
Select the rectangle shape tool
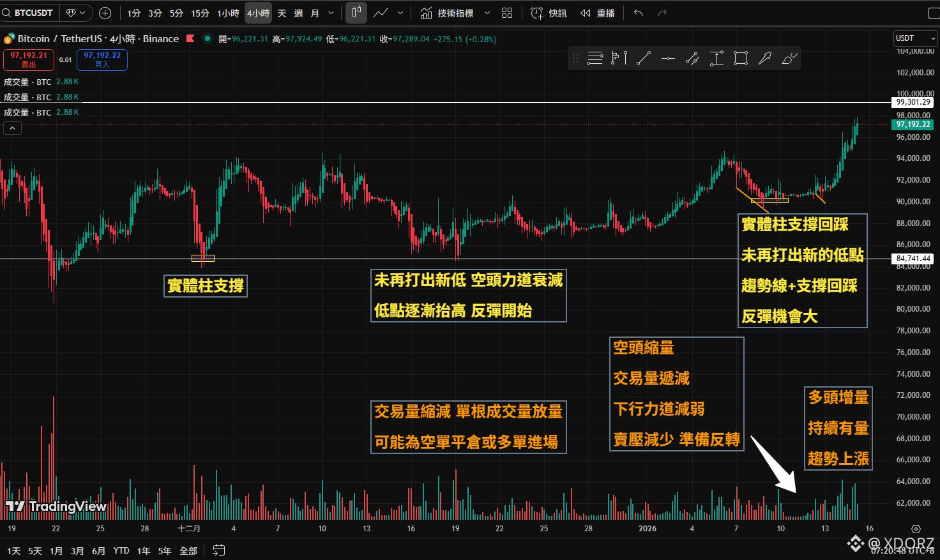pyautogui.click(x=741, y=59)
